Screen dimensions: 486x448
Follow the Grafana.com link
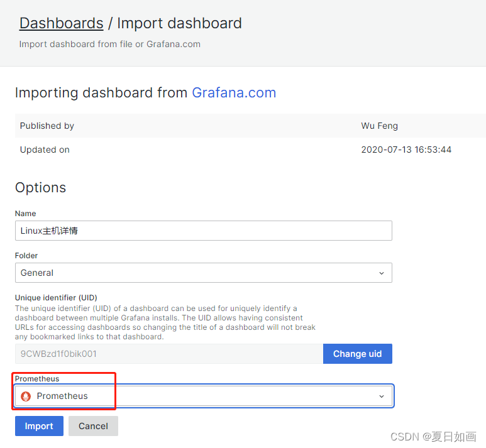point(234,93)
